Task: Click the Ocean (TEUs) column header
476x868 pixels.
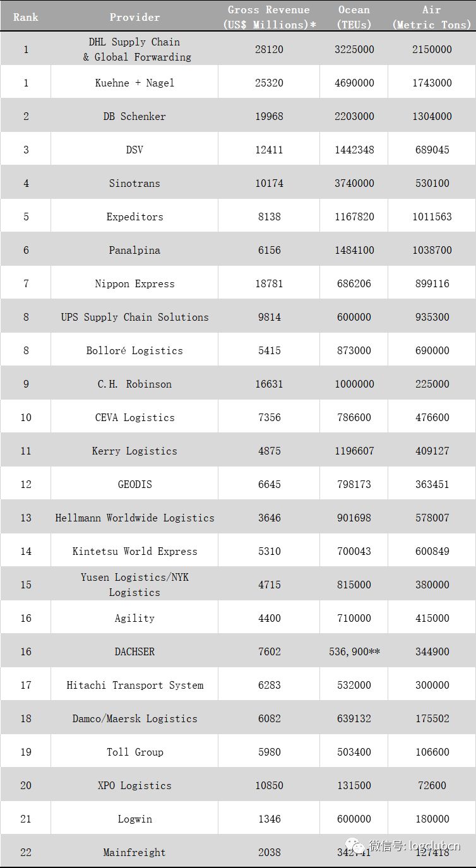Action: click(x=354, y=17)
